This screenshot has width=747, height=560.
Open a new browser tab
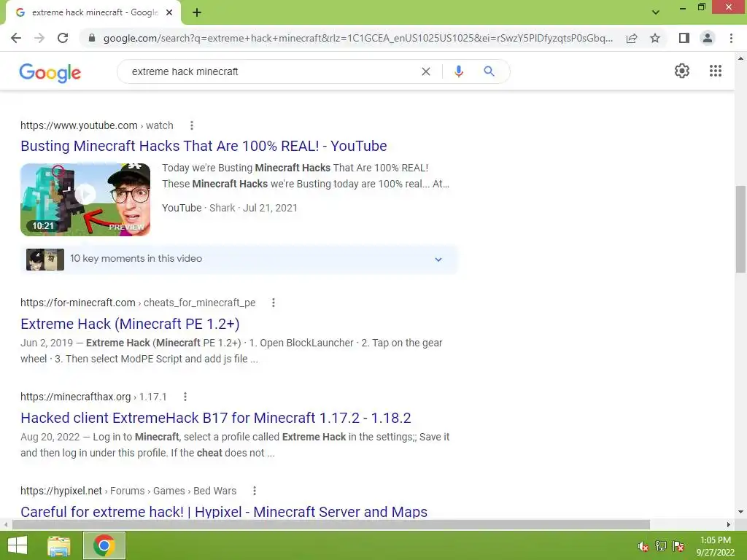coord(197,12)
